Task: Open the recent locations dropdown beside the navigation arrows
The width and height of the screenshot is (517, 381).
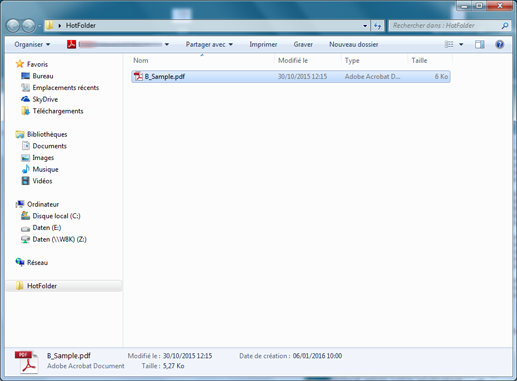Action: point(39,26)
